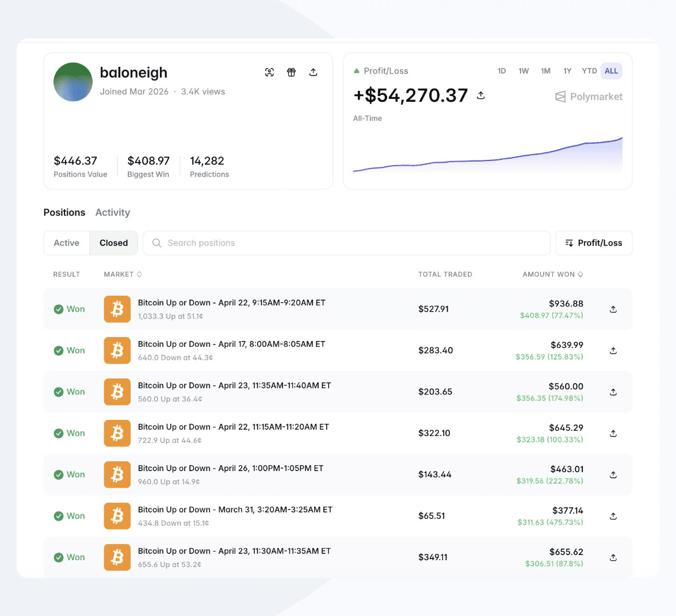
Task: Open Bitcoin Up or Down April 22, 9:15AM-9:20AM market
Action: (x=231, y=303)
